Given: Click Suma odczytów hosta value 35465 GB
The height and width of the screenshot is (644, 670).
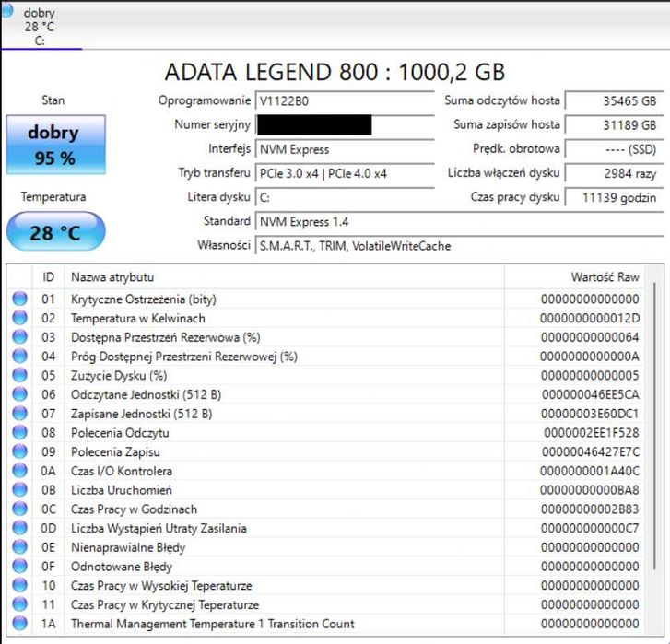Looking at the screenshot, I should pyautogui.click(x=614, y=101).
